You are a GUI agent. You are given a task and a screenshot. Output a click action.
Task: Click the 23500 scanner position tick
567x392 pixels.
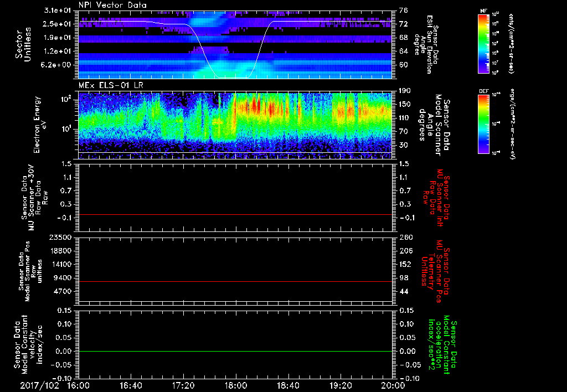pos(59,238)
